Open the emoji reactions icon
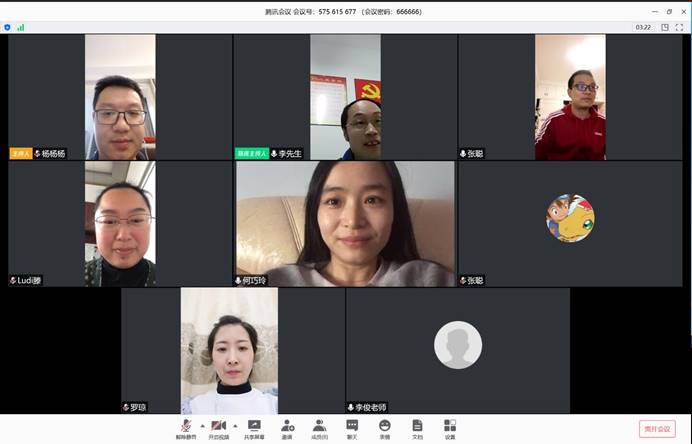Screen dimensions: 692x444 tap(384, 427)
